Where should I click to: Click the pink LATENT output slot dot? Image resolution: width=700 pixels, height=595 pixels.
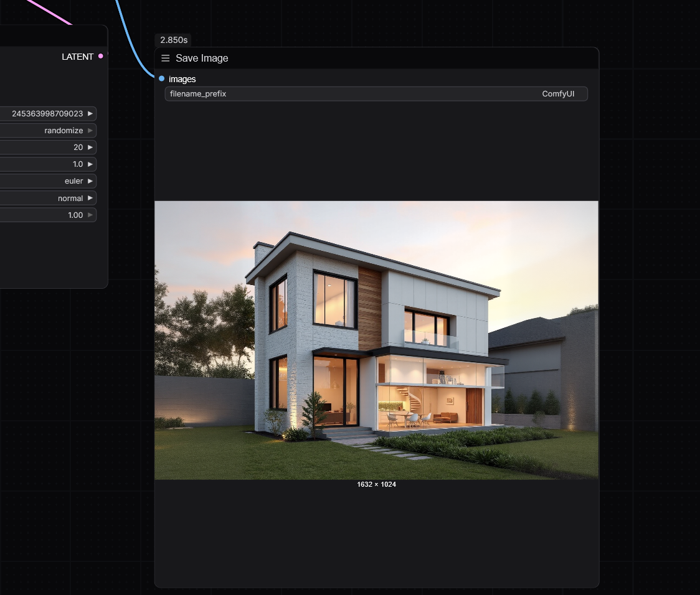(101, 57)
